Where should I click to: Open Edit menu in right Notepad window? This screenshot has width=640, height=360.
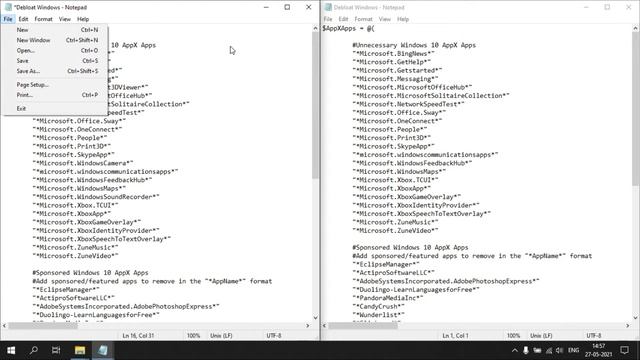coord(343,19)
